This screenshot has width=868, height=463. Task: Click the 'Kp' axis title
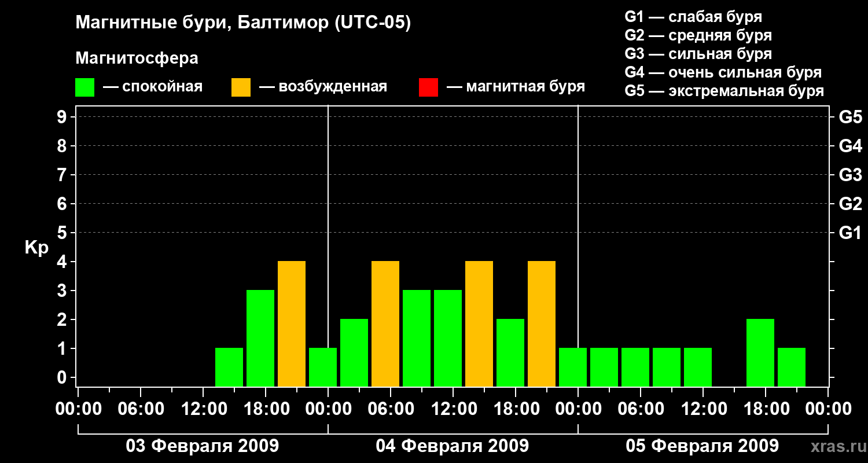pyautogui.click(x=36, y=247)
